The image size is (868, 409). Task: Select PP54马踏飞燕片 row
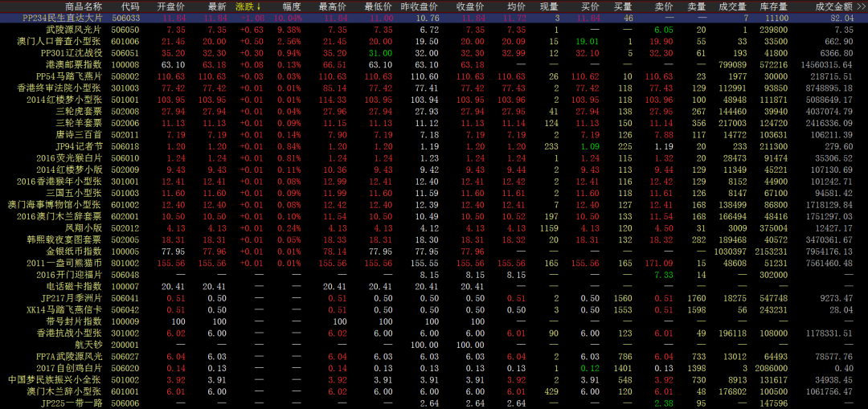pyautogui.click(x=434, y=76)
